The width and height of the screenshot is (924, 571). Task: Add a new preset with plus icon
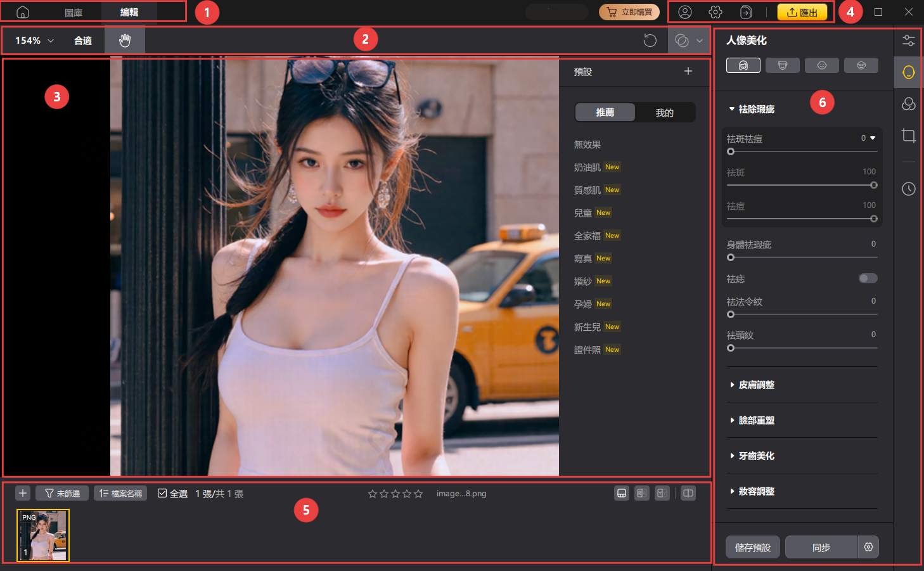(688, 72)
